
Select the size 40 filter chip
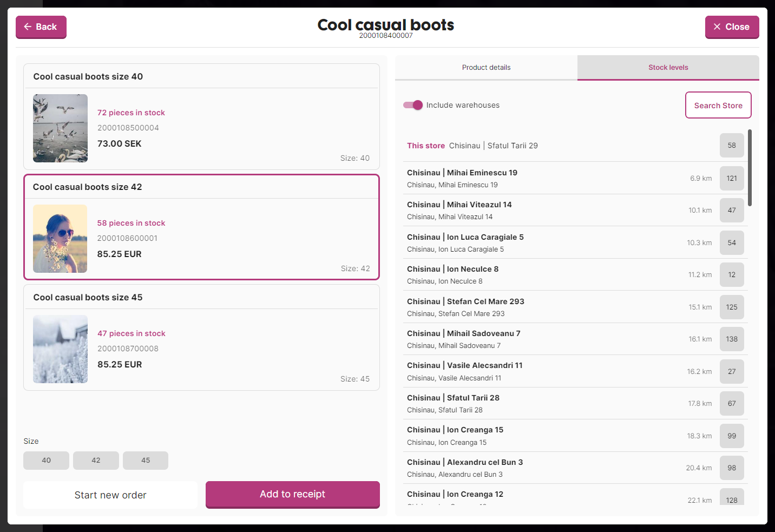coord(46,460)
